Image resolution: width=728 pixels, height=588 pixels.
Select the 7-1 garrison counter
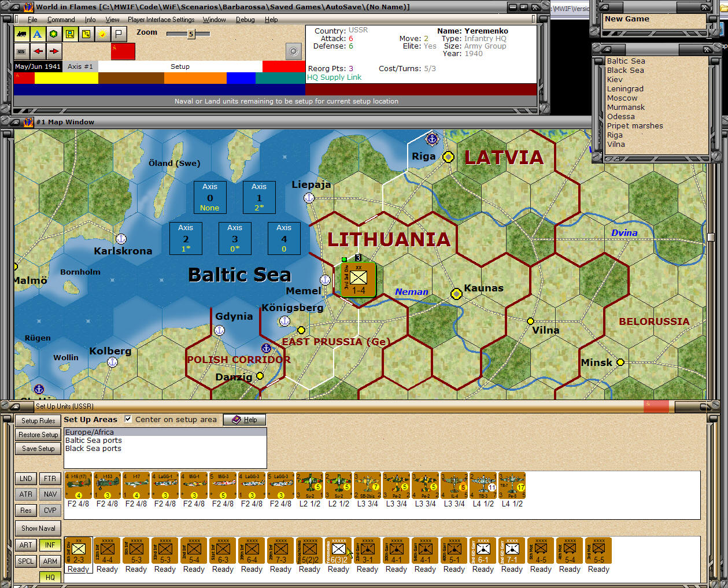coord(512,551)
